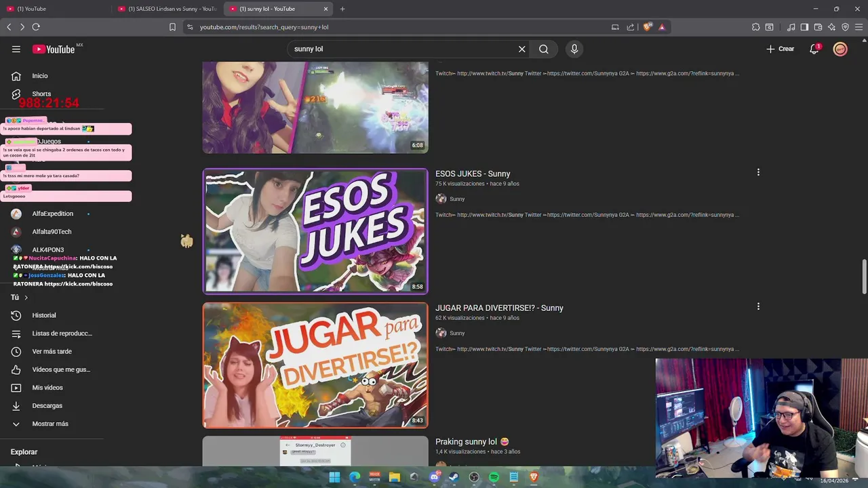Open the Brave Wallet icon
The height and width of the screenshot is (488, 868).
point(818,27)
